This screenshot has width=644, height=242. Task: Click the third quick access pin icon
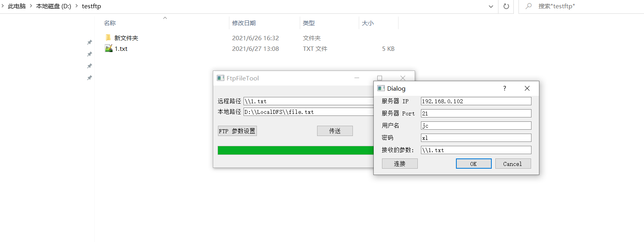[90, 66]
